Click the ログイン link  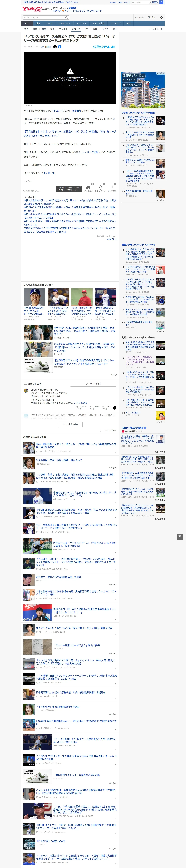coord(57,11)
